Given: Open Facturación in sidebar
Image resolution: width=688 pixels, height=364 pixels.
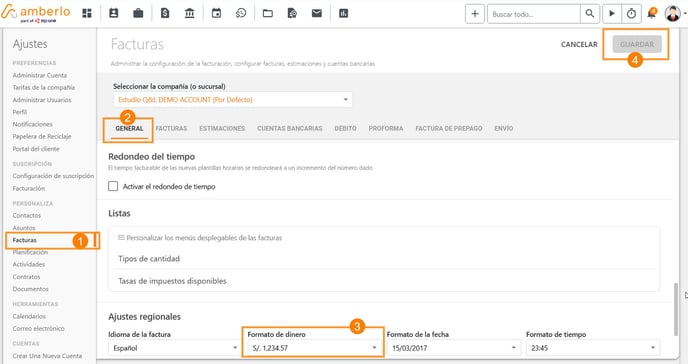Looking at the screenshot, I should pyautogui.click(x=29, y=189).
